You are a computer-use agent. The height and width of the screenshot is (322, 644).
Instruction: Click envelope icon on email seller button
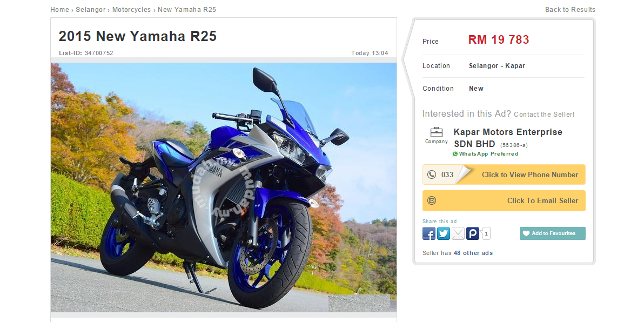click(431, 200)
